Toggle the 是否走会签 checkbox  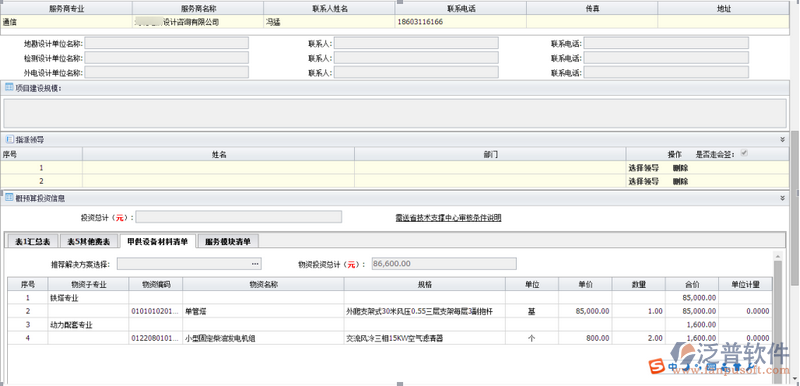pos(744,152)
